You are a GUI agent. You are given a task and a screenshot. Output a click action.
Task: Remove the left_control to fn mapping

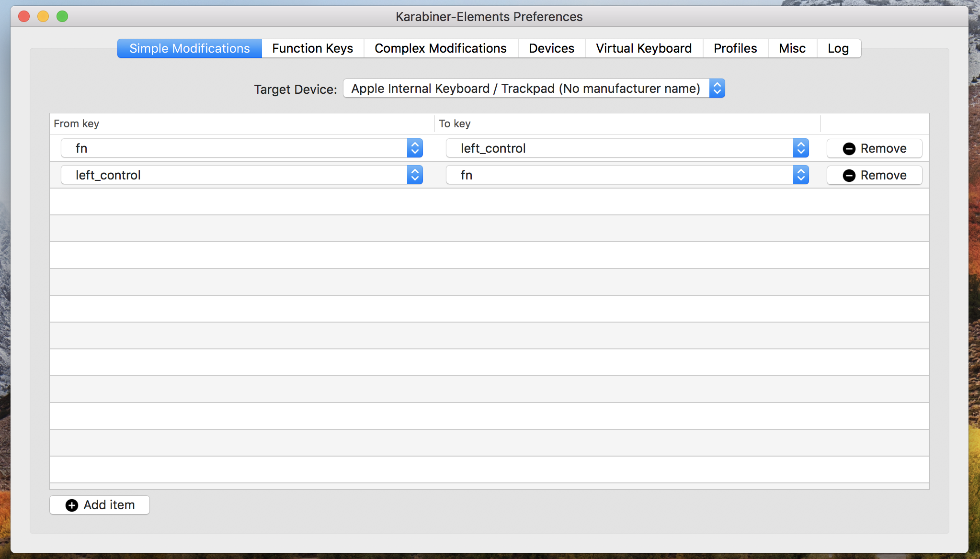pos(874,175)
